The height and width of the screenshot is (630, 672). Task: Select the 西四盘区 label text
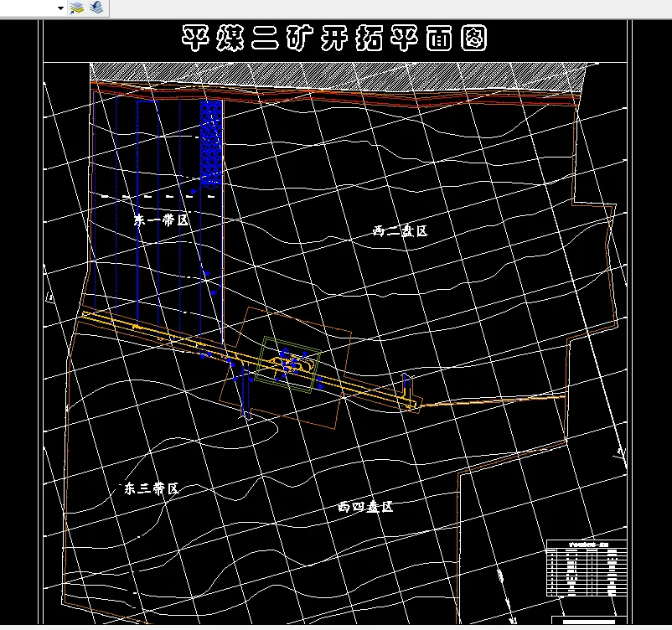click(x=365, y=507)
